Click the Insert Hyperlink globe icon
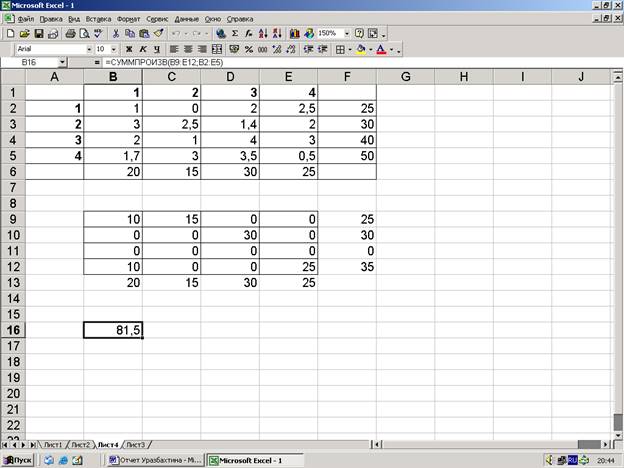The height and width of the screenshot is (468, 624). pyautogui.click(x=221, y=33)
